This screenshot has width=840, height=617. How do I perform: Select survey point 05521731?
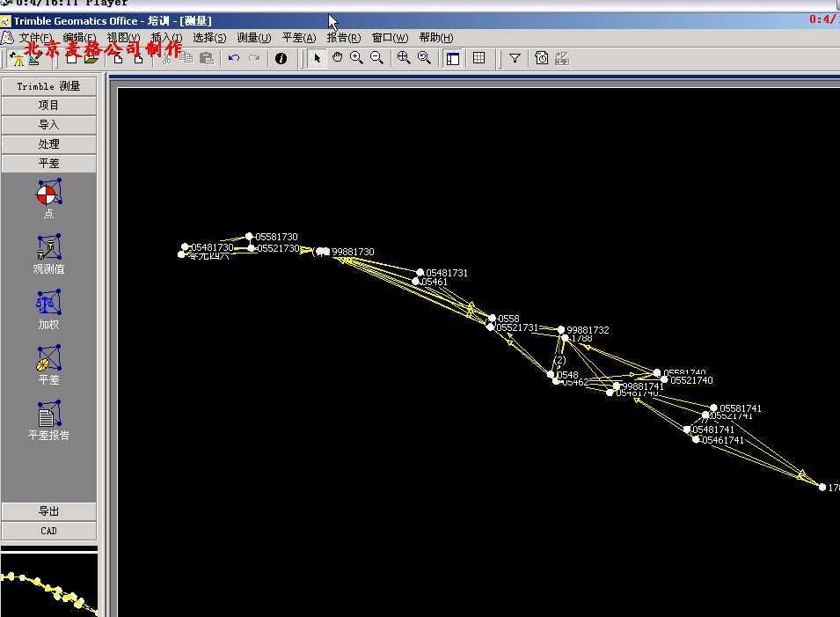coord(490,327)
